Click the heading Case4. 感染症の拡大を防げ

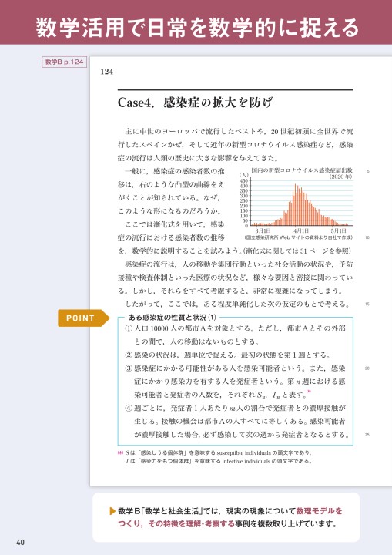click(196, 103)
